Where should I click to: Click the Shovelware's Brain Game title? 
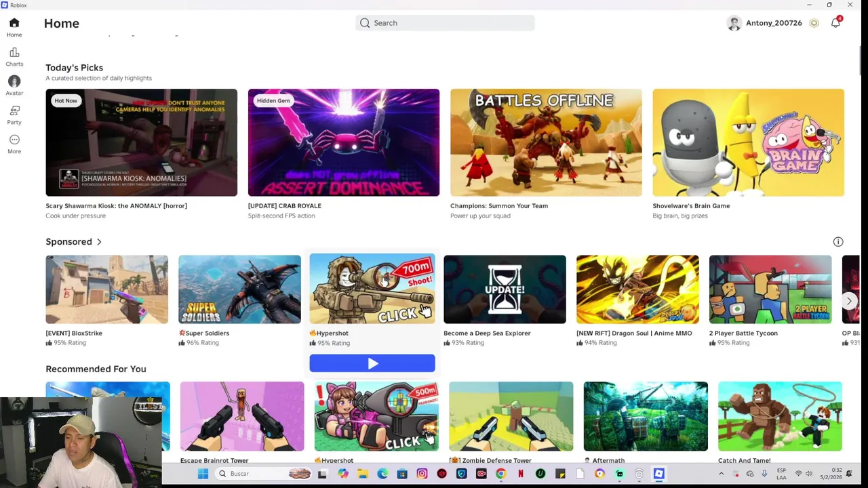691,206
